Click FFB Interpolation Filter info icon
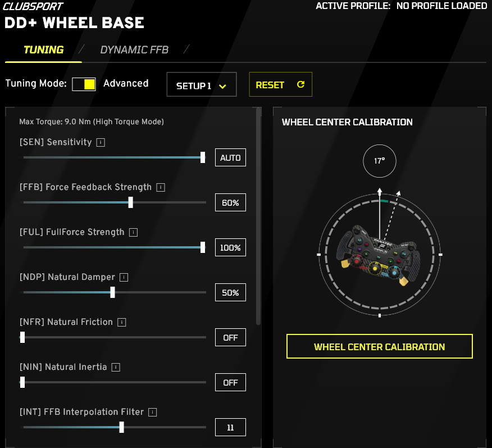Image resolution: width=492 pixels, height=448 pixels. [x=152, y=413]
